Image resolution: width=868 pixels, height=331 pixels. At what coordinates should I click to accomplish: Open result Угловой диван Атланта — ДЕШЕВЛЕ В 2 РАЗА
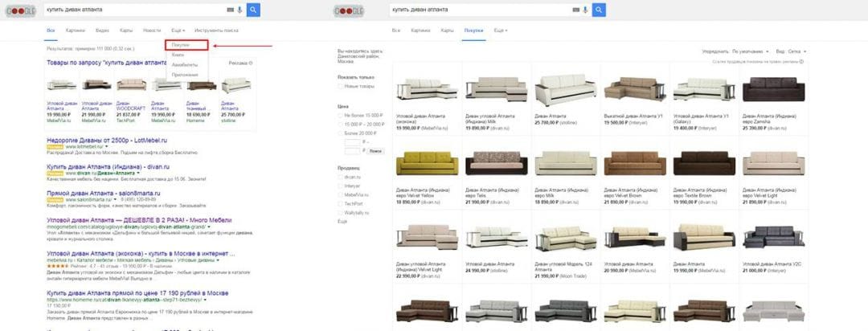[139, 220]
